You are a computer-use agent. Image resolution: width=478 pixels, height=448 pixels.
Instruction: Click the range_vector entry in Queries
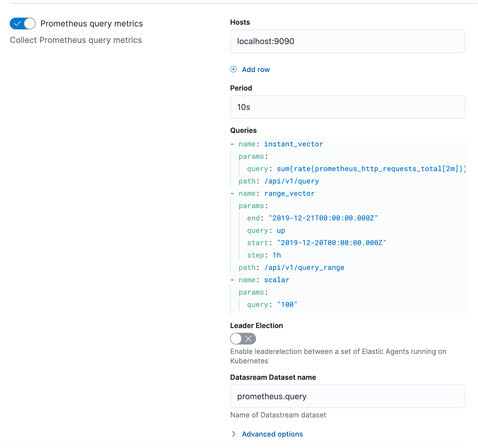289,193
